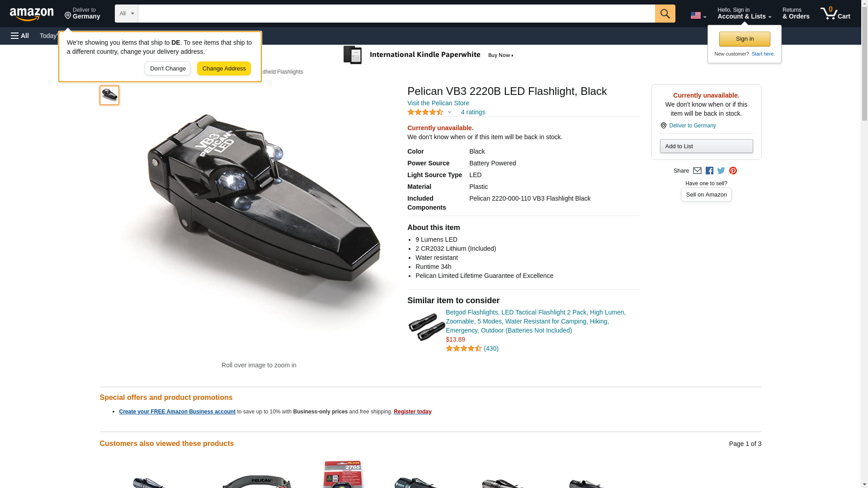The height and width of the screenshot is (488, 868).
Task: Open the shopping cart icon
Action: (835, 14)
